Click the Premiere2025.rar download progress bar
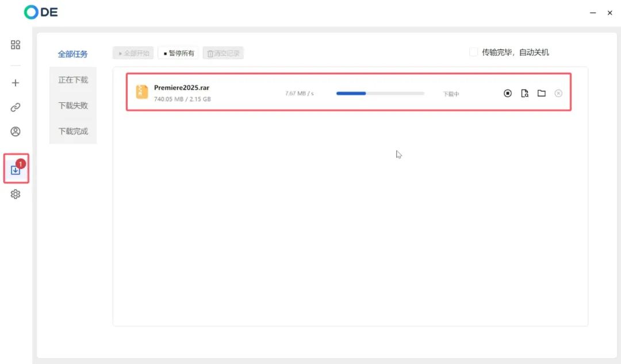621x364 pixels. [380, 93]
